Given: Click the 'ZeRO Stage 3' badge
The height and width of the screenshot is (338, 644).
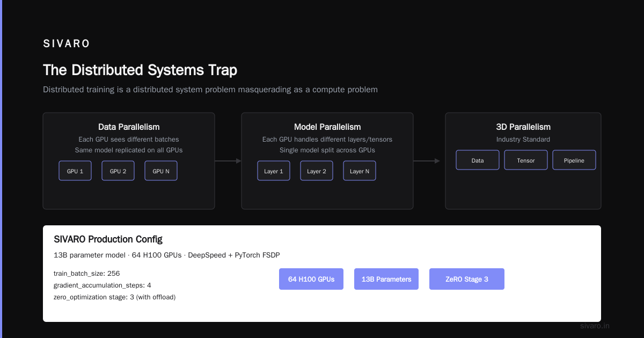Looking at the screenshot, I should tap(467, 279).
